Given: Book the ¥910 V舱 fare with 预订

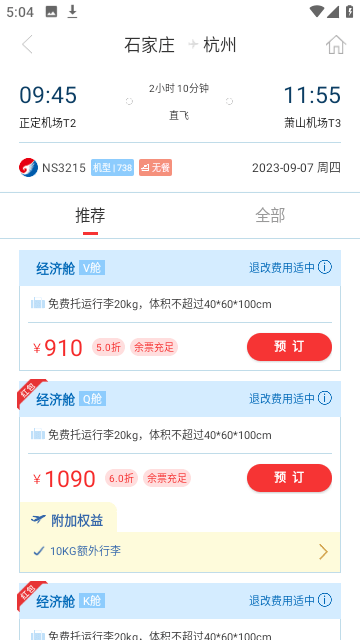Looking at the screenshot, I should coord(289,347).
